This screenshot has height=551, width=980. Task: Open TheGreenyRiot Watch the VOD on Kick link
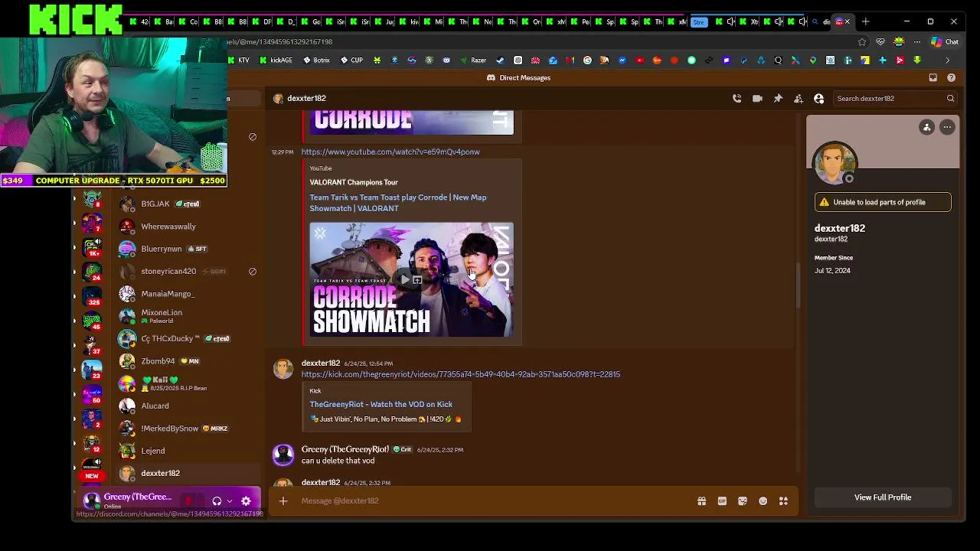(381, 404)
